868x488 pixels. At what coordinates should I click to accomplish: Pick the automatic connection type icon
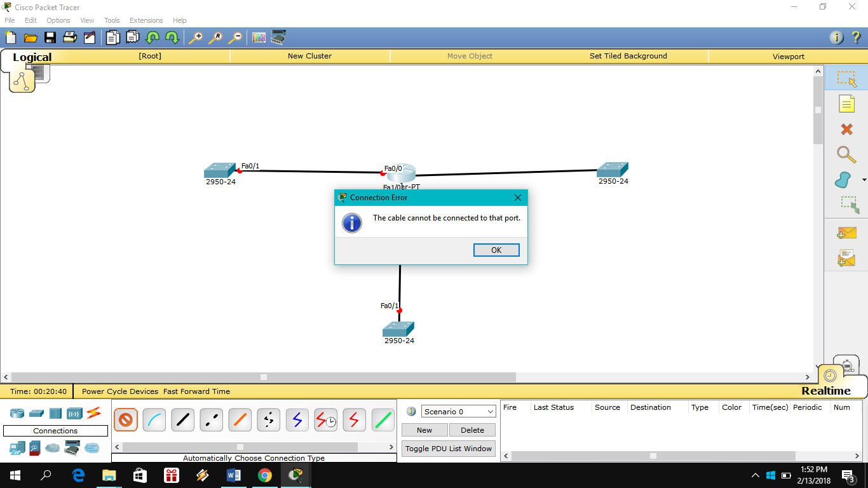[125, 419]
